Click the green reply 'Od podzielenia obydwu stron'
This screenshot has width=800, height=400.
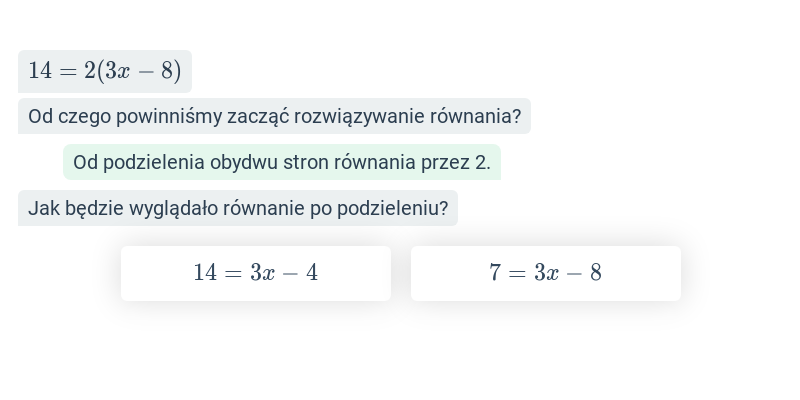pos(282,162)
